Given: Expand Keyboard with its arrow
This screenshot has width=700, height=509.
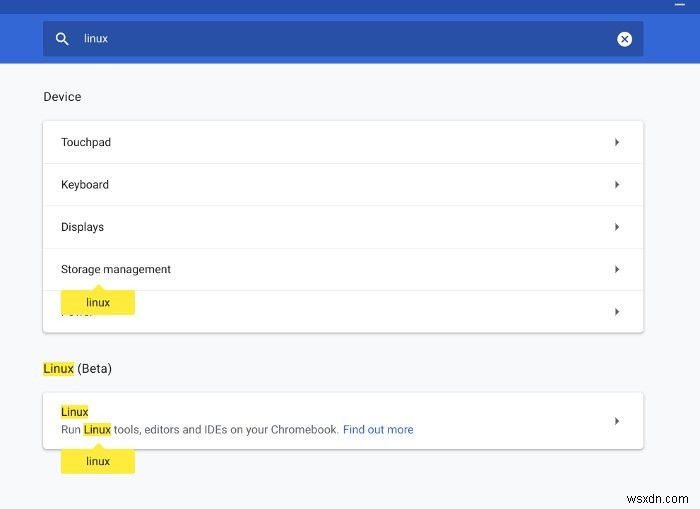Looking at the screenshot, I should pyautogui.click(x=617, y=184).
